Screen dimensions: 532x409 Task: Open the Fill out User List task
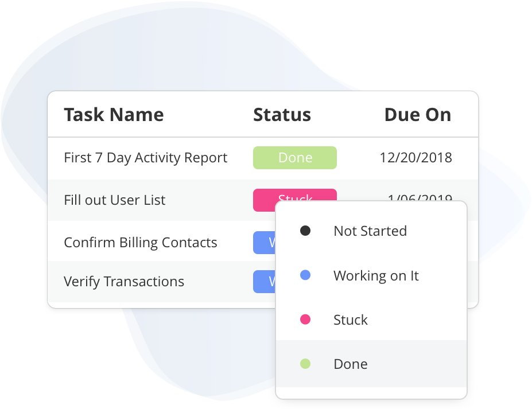pos(114,200)
